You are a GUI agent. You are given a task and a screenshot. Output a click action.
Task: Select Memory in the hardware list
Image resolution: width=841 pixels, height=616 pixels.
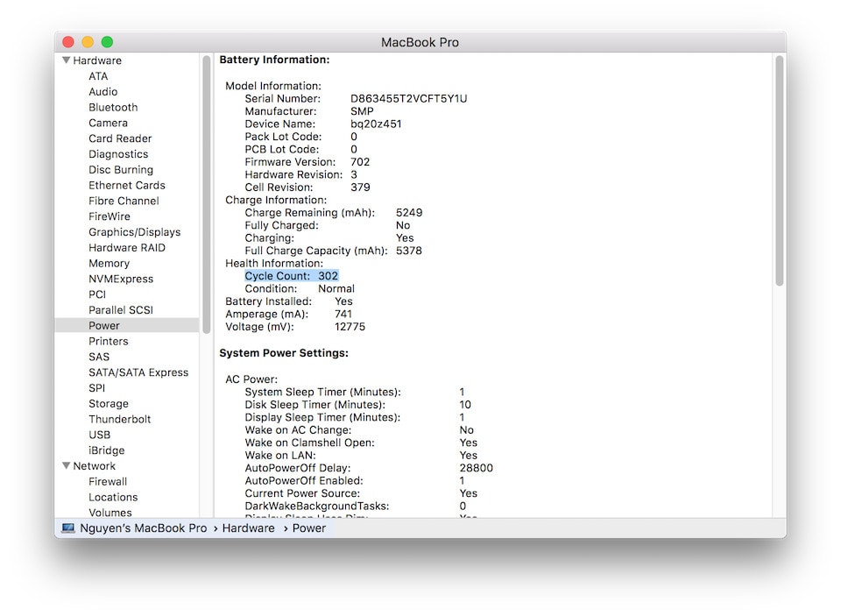point(109,263)
